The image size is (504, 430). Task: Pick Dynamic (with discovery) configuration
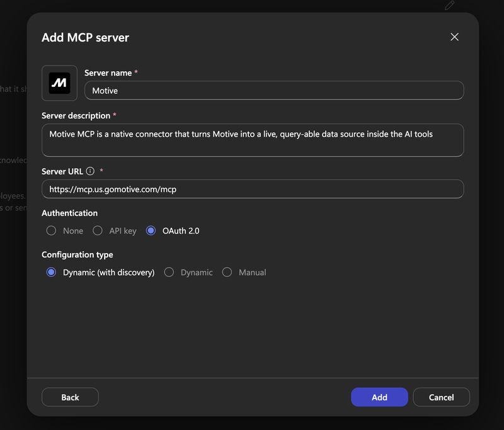click(51, 273)
